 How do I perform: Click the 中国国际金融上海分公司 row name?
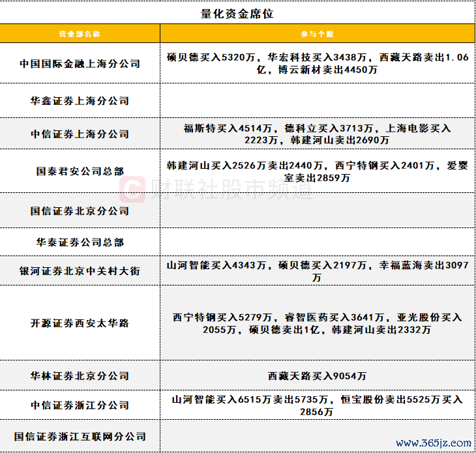[80, 64]
